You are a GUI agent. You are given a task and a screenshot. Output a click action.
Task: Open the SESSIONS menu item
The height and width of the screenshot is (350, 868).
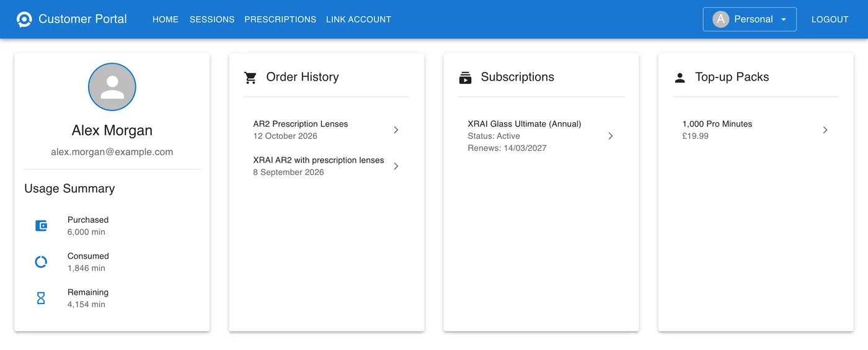(212, 19)
